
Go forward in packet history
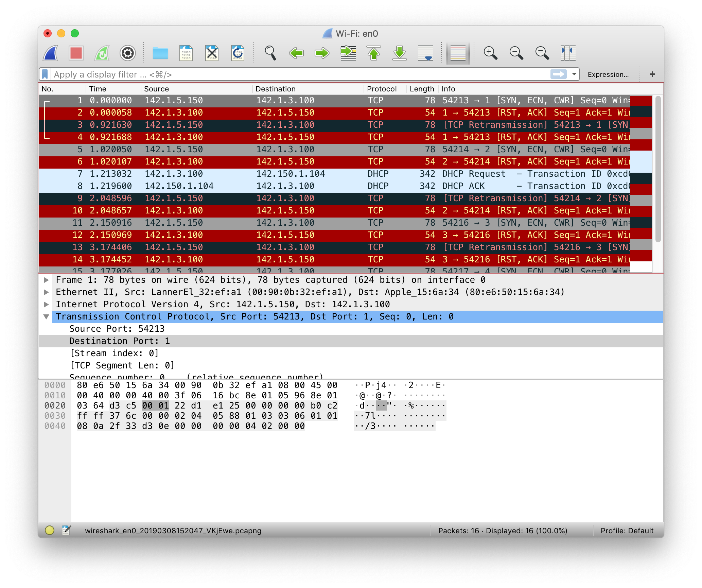[x=322, y=53]
